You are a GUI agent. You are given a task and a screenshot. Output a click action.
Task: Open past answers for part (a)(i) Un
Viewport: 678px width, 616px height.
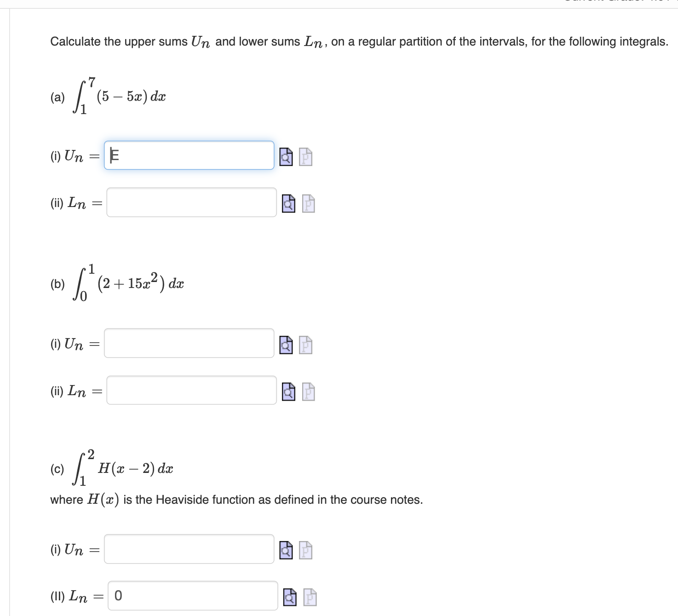[x=305, y=156]
